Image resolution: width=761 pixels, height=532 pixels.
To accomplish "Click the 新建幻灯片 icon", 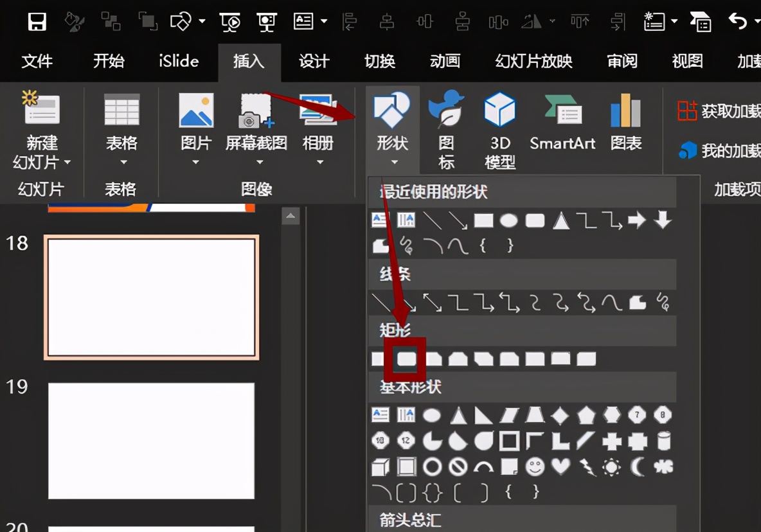I will 41,109.
